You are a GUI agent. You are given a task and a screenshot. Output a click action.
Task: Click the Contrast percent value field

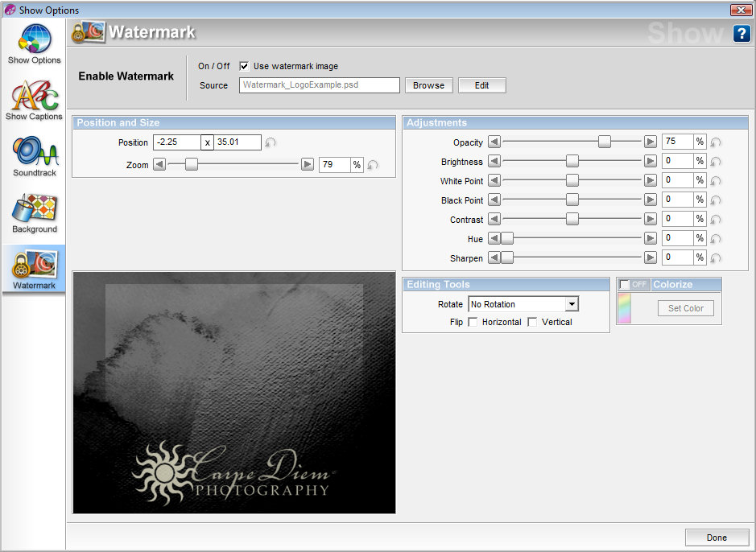tap(677, 219)
